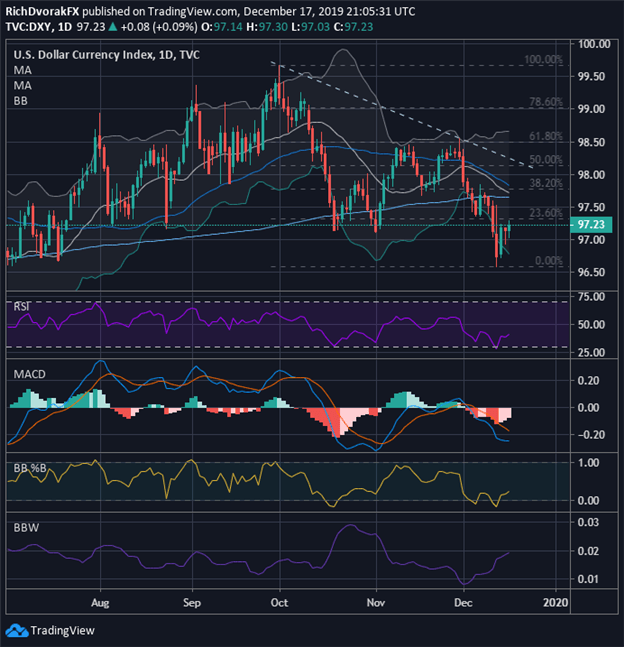The image size is (624, 647).
Task: Click the 100.00 price axis value
Action: [x=594, y=44]
